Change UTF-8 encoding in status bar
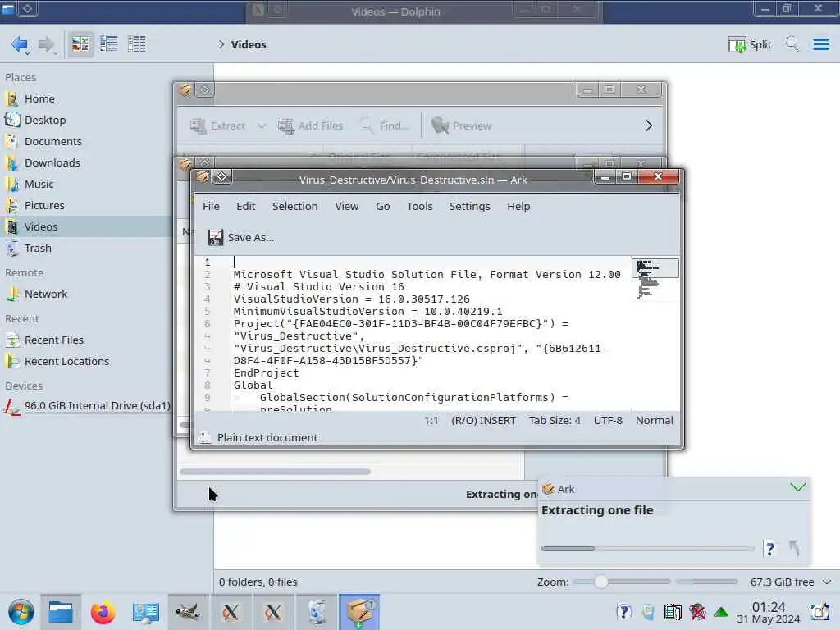Image resolution: width=840 pixels, height=630 pixels. (608, 421)
